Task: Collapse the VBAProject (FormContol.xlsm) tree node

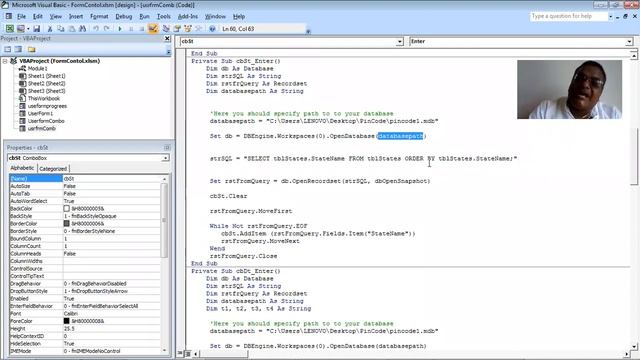Action: coord(5,61)
